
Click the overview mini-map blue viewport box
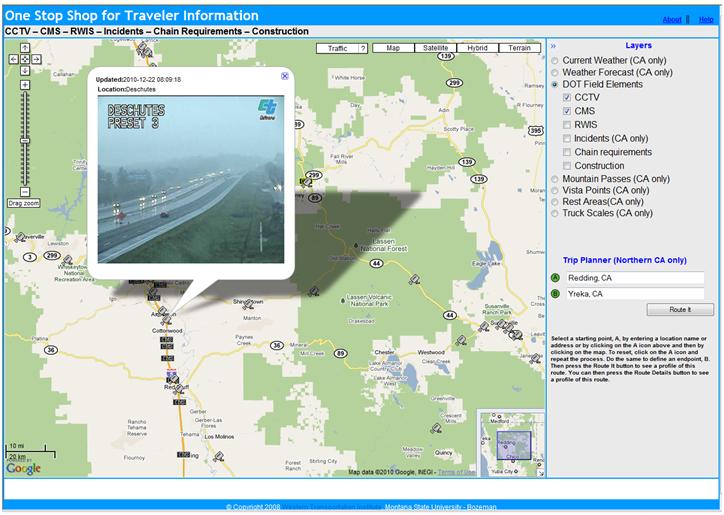pos(514,445)
